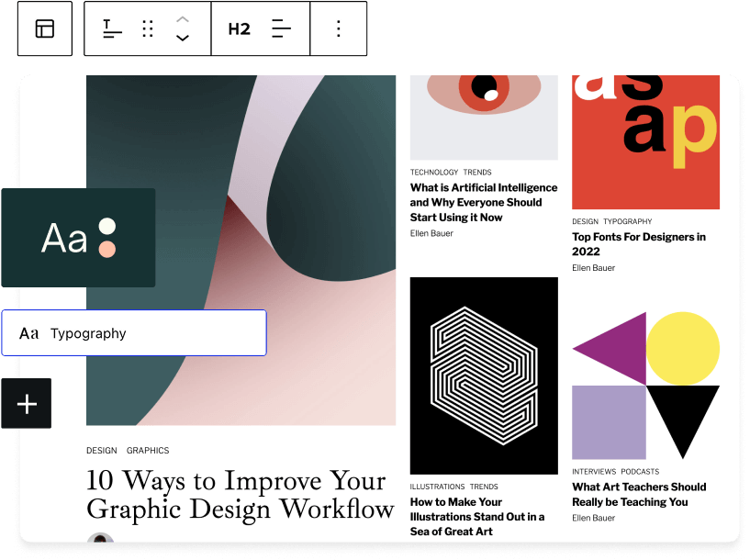Click the layout block icon in toolbar

coord(45,28)
